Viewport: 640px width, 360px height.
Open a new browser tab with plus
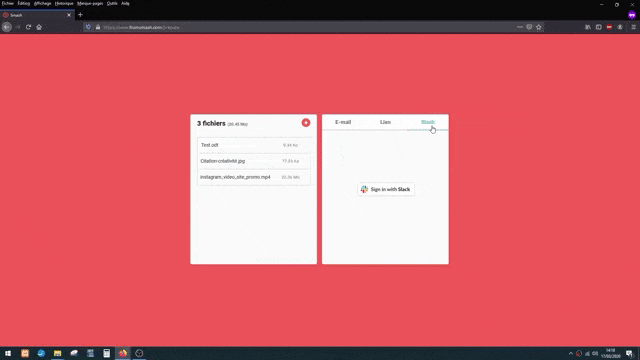point(80,15)
